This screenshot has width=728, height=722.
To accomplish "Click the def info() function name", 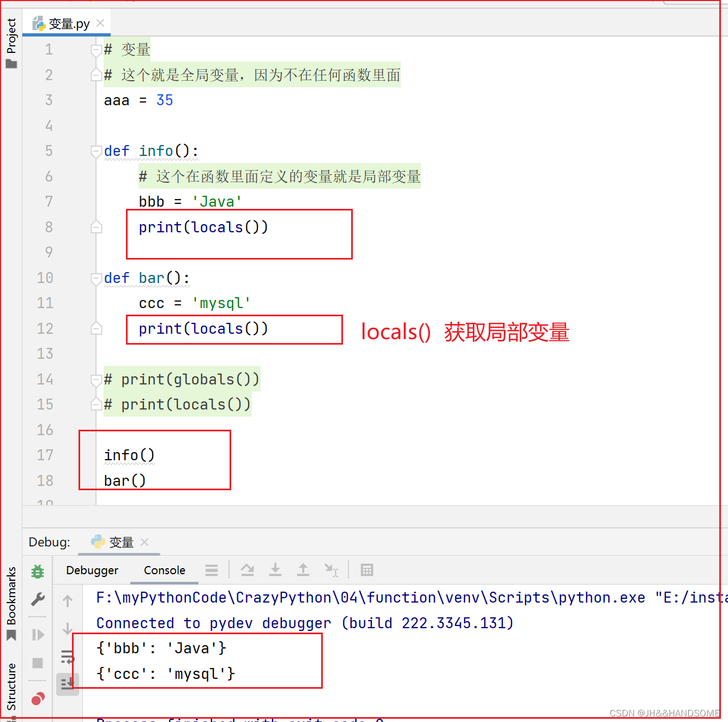I will [156, 151].
